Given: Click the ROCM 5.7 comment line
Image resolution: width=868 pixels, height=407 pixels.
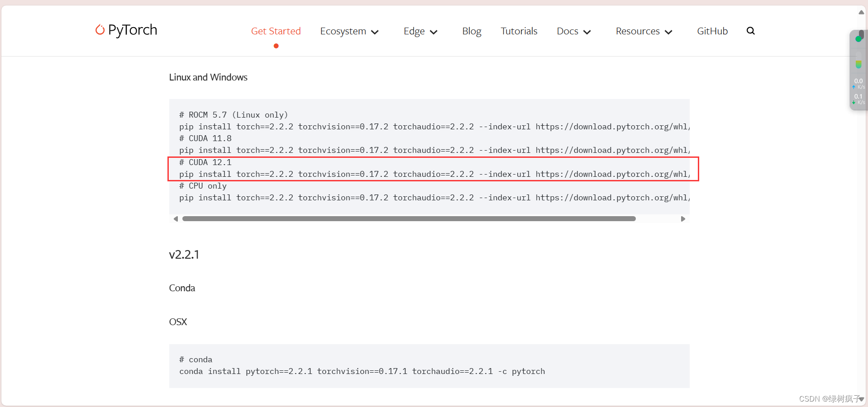Looking at the screenshot, I should 234,115.
